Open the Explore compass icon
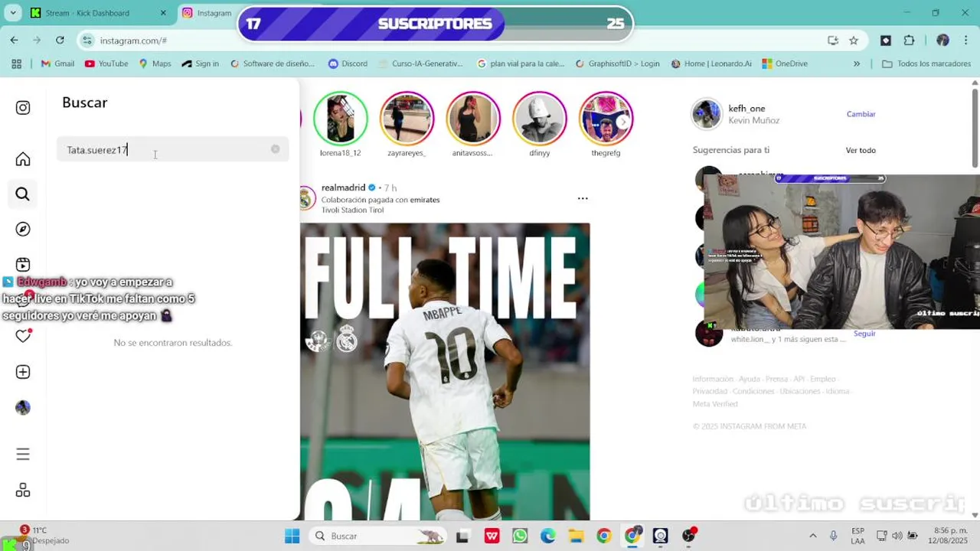 23,230
